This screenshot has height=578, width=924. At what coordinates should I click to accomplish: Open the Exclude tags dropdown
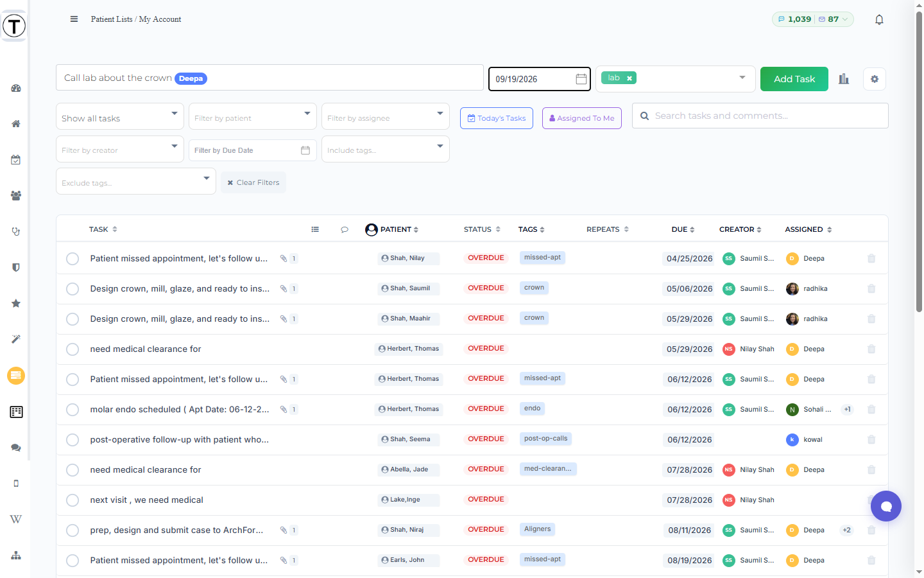click(x=136, y=181)
